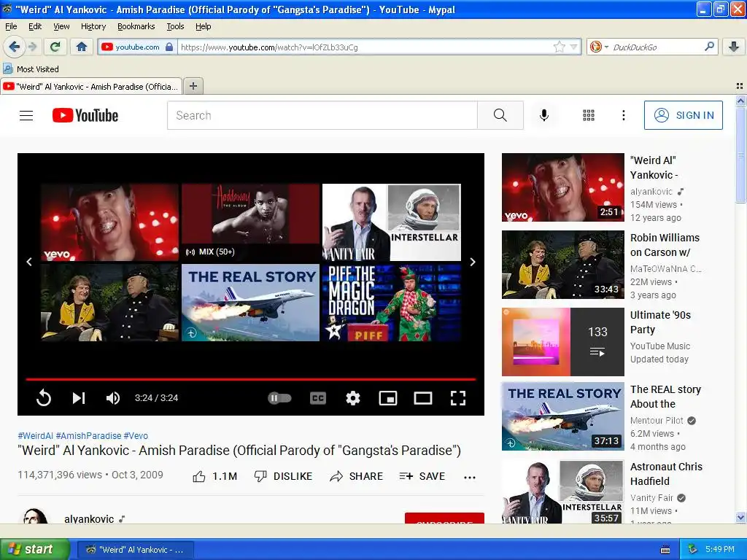Open the more actions ellipsis below video

pos(470,477)
